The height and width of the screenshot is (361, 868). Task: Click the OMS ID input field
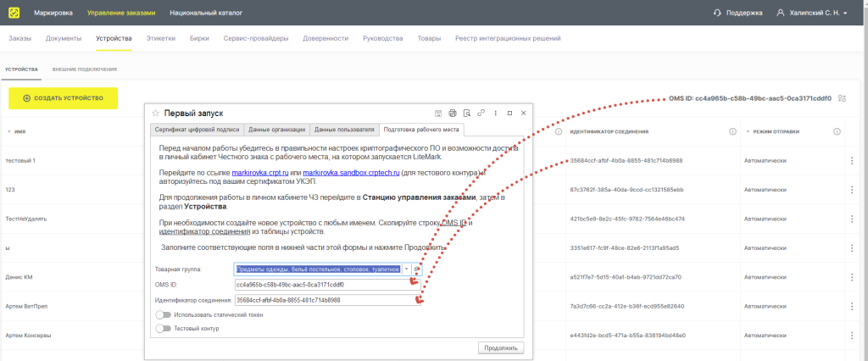[327, 285]
